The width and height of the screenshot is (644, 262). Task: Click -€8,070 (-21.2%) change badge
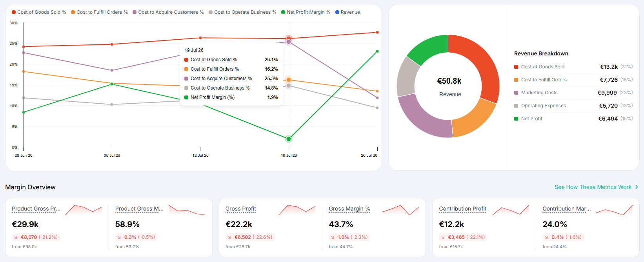35,237
